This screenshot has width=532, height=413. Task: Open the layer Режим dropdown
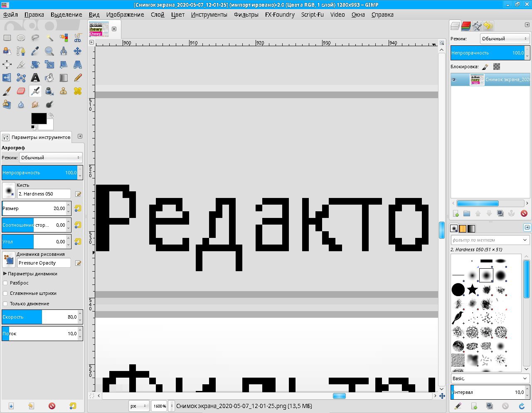click(x=505, y=39)
